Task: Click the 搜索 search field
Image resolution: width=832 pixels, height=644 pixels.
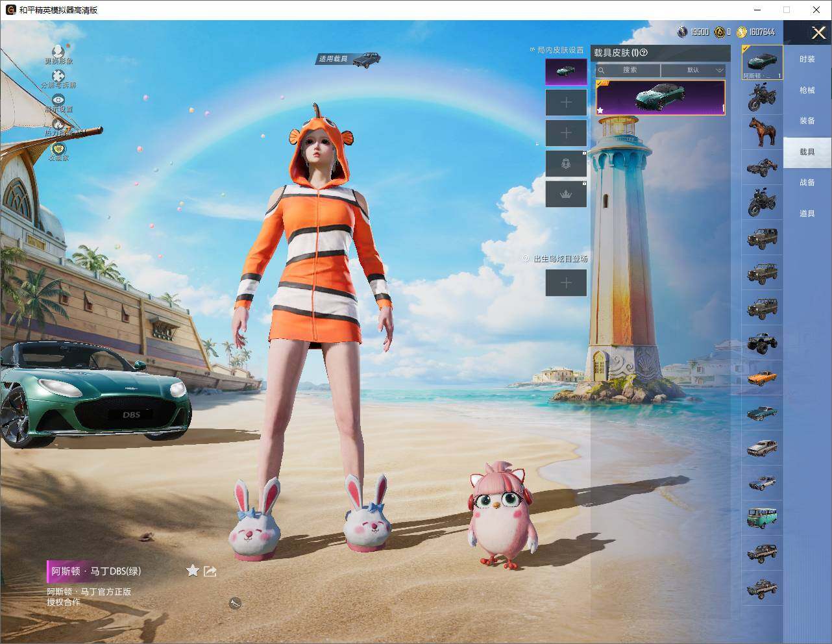Action: [628, 70]
